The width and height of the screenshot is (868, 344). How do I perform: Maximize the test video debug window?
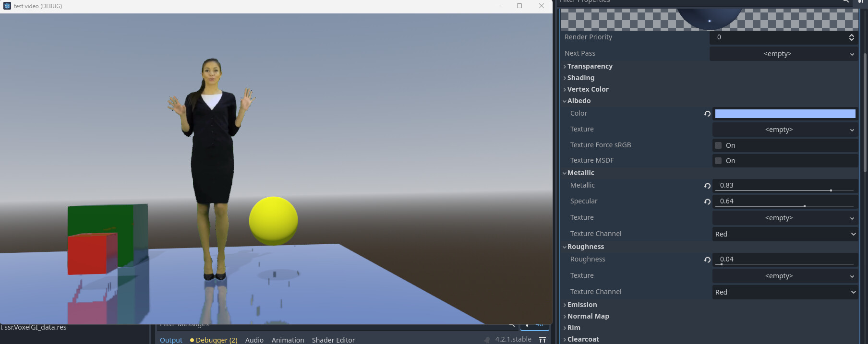pyautogui.click(x=519, y=6)
